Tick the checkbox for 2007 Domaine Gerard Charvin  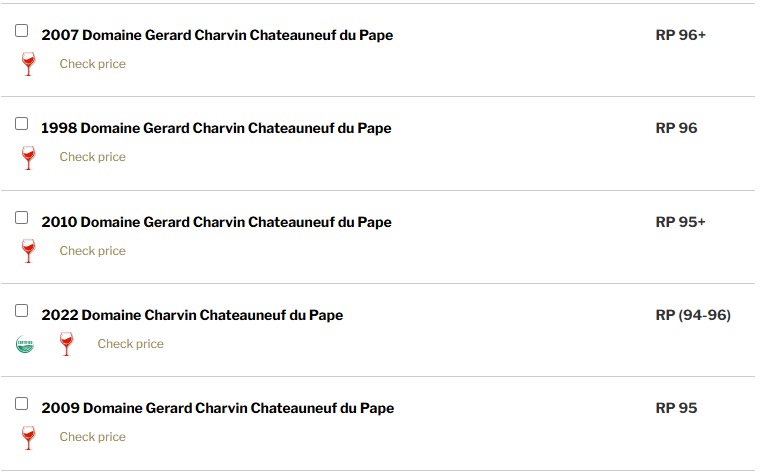[x=22, y=30]
